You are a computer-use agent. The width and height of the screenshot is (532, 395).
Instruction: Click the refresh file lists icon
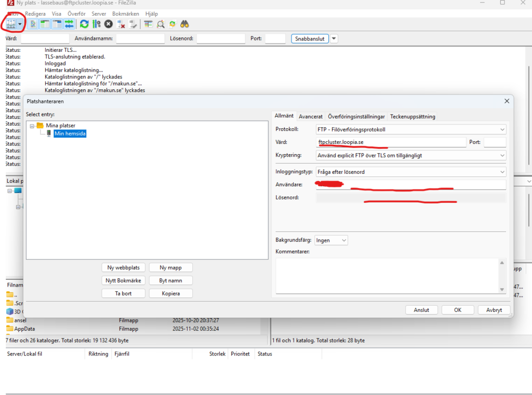[x=84, y=24]
